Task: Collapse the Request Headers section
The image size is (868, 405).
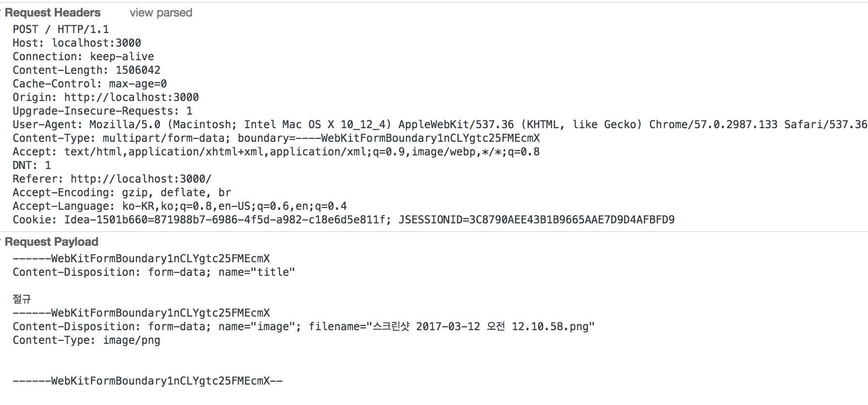Action: 52,13
